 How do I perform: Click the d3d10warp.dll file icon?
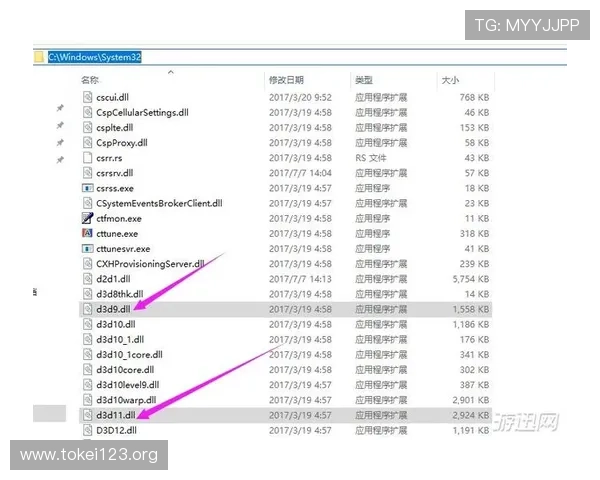pyautogui.click(x=88, y=400)
